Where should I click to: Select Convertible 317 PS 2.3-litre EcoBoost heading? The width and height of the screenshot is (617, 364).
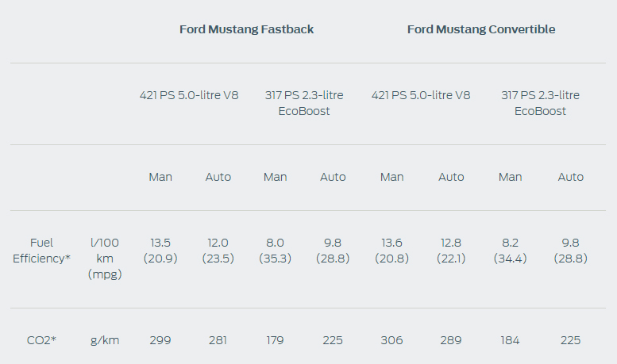(540, 103)
